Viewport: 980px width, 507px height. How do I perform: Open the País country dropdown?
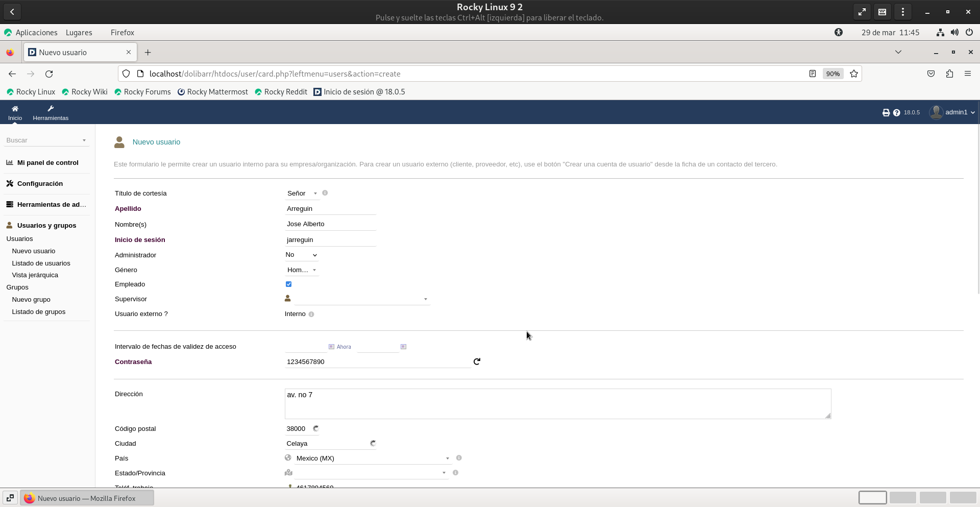(x=372, y=458)
